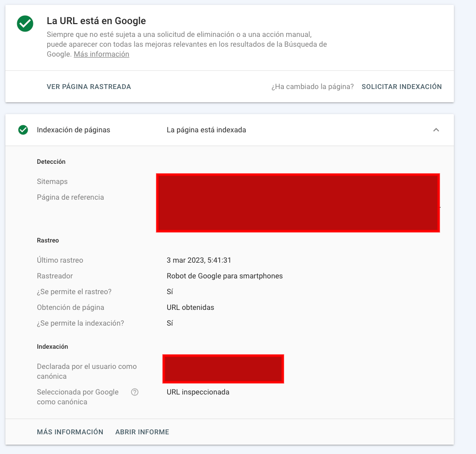The width and height of the screenshot is (476, 454).
Task: Click the description paragraph starting Siempre que
Action: tap(187, 44)
